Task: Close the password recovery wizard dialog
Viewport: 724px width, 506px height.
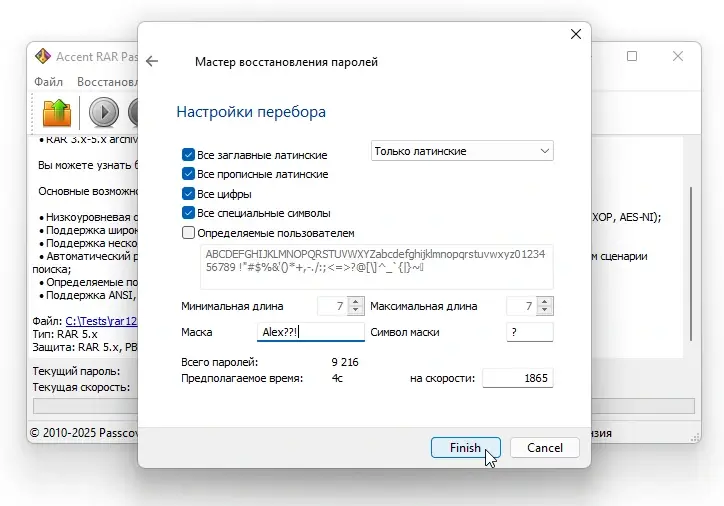Action: pyautogui.click(x=576, y=34)
